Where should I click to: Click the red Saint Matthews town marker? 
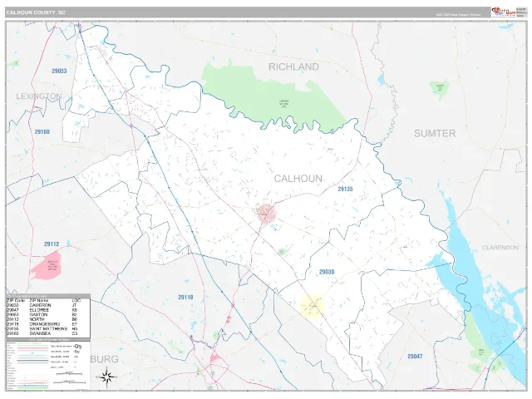click(266, 213)
